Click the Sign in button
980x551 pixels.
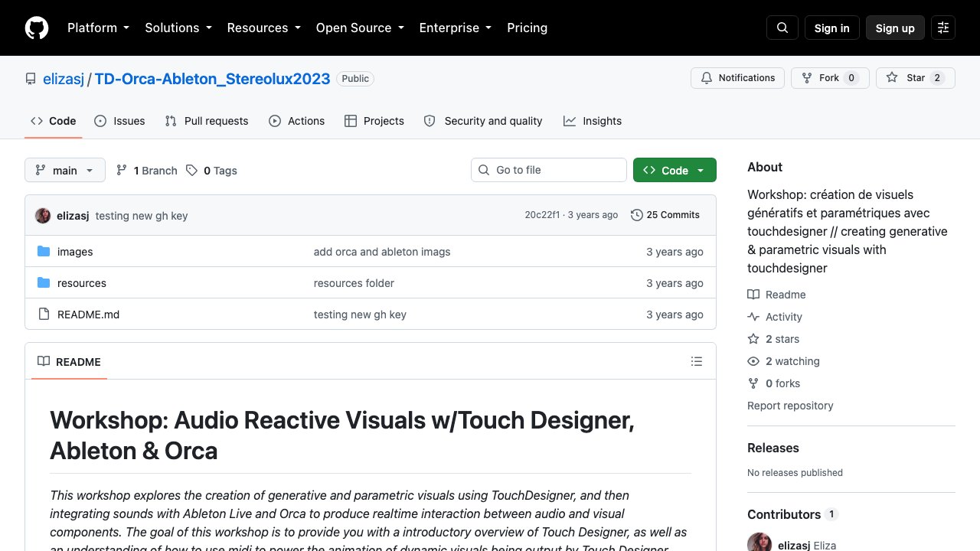click(832, 28)
